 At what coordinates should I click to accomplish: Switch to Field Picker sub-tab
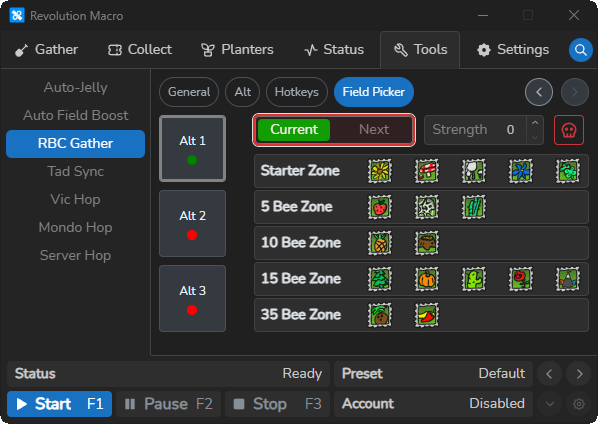(x=374, y=92)
